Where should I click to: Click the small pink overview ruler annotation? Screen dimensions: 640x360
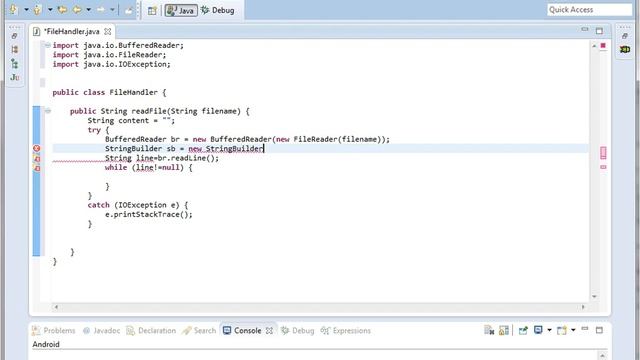click(603, 167)
